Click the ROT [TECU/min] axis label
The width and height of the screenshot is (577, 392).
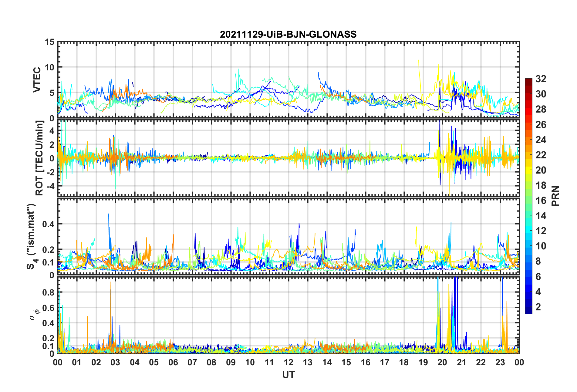coord(39,158)
